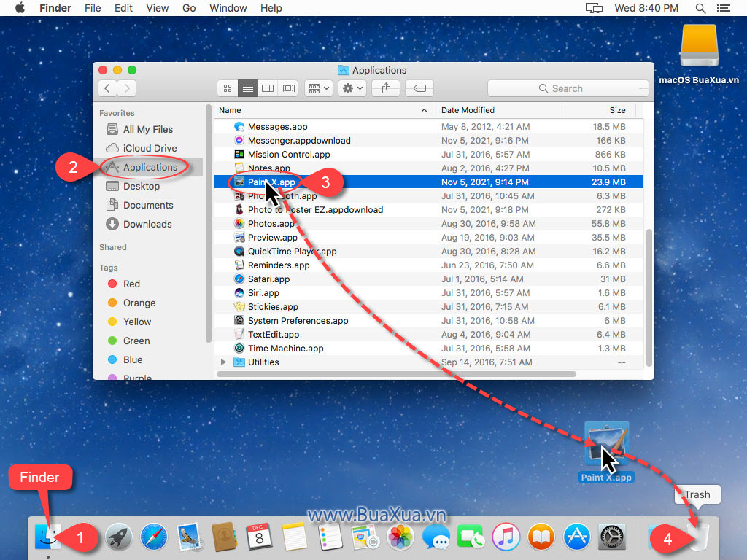This screenshot has height=560, width=747.
Task: Select Photos.app in the list
Action: pyautogui.click(x=429, y=224)
